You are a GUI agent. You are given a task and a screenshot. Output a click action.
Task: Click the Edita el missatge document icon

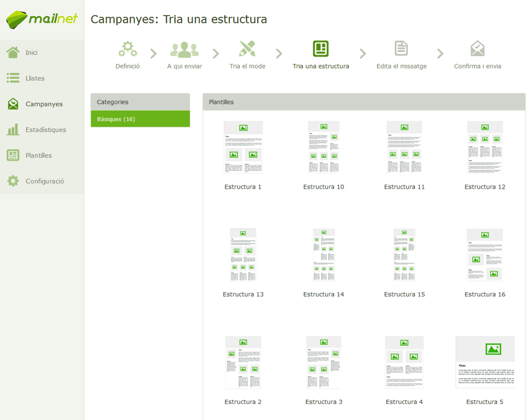[x=401, y=49]
